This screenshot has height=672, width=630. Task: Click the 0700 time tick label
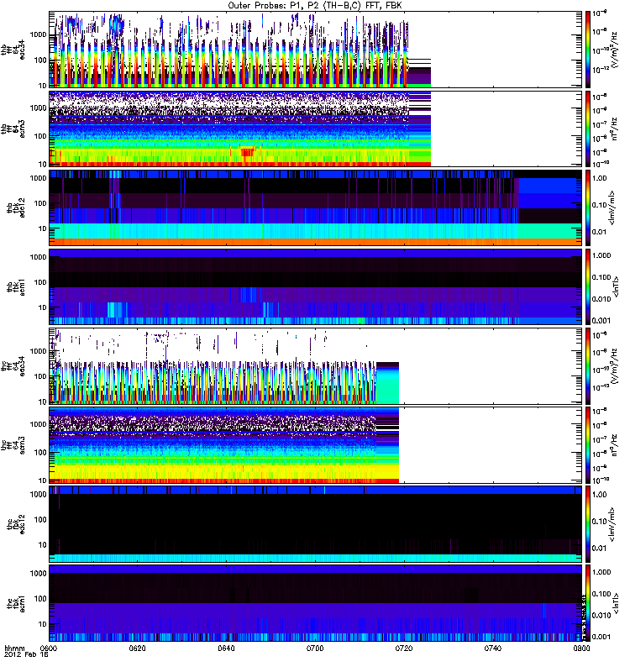coord(315,648)
